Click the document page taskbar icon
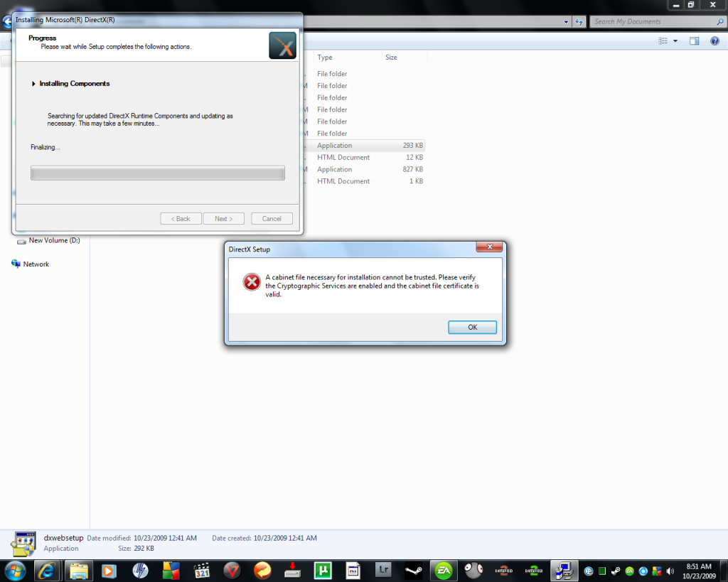728x582 pixels. coord(353,571)
